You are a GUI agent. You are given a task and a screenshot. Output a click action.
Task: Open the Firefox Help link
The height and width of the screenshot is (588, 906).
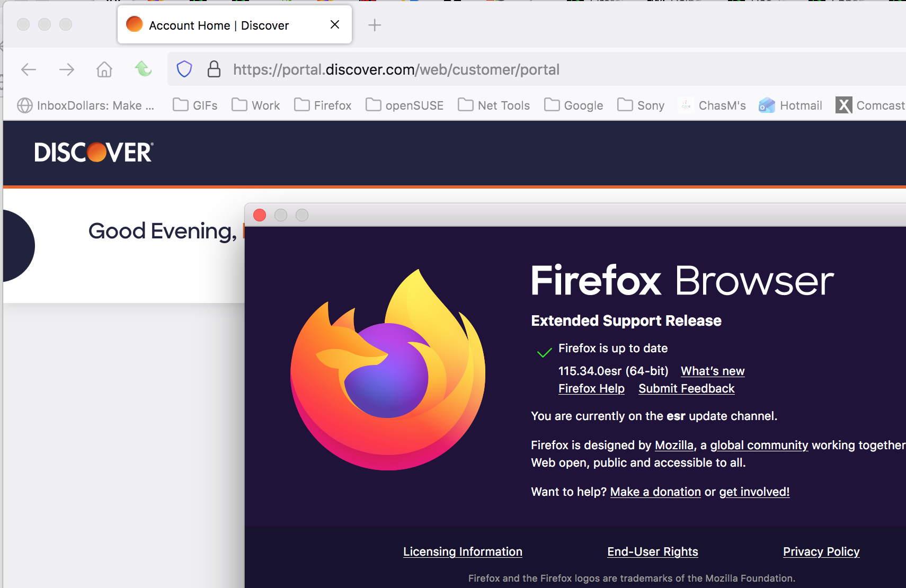pos(591,388)
